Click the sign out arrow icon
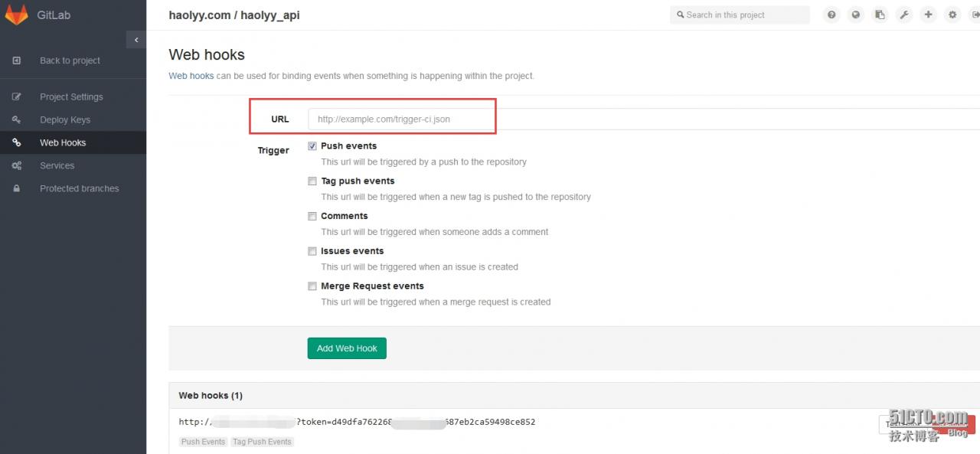Viewport: 980px width, 454px height. pyautogui.click(x=975, y=15)
